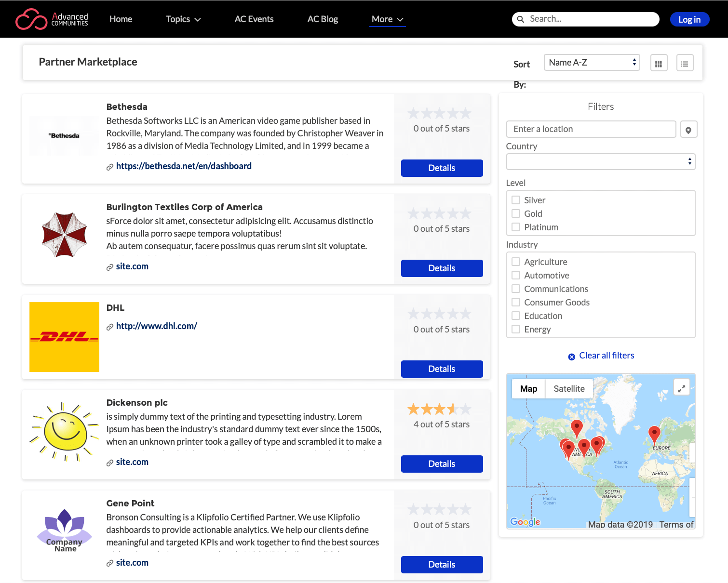Click the location pin icon beside location field
This screenshot has height=583, width=728.
pyautogui.click(x=688, y=129)
